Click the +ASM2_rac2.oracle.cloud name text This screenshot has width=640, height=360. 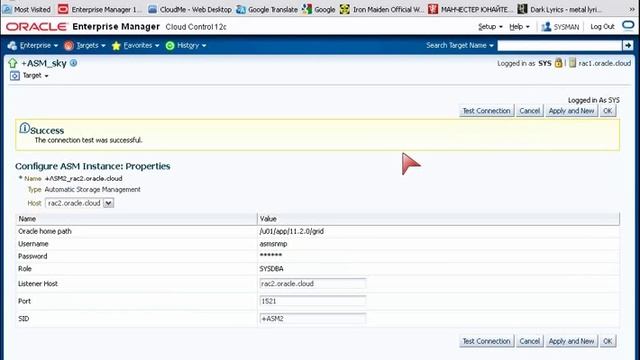[83, 178]
